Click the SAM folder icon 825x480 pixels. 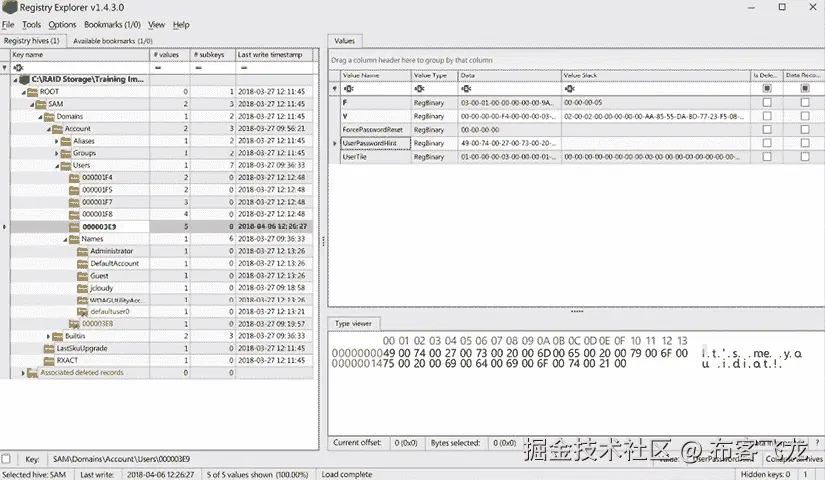42,104
